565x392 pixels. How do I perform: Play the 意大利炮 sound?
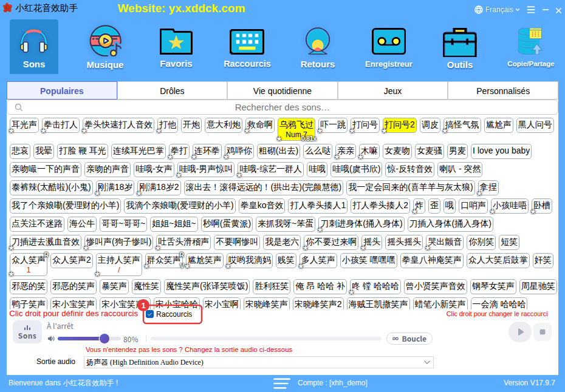(x=224, y=125)
